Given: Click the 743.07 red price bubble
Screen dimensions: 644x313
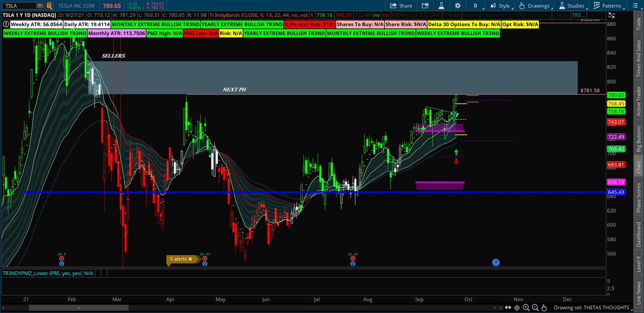Looking at the screenshot, I should [x=615, y=122].
